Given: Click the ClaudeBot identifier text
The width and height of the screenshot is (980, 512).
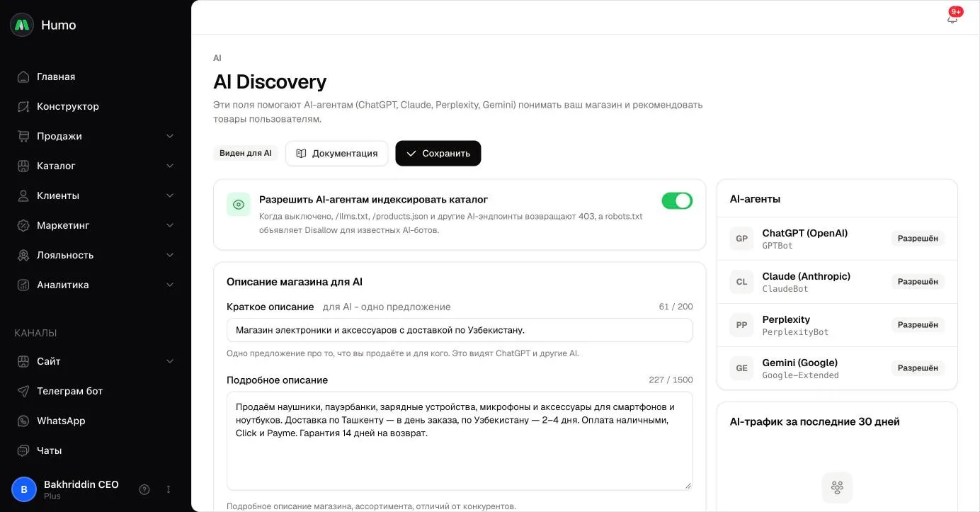Looking at the screenshot, I should coord(785,289).
